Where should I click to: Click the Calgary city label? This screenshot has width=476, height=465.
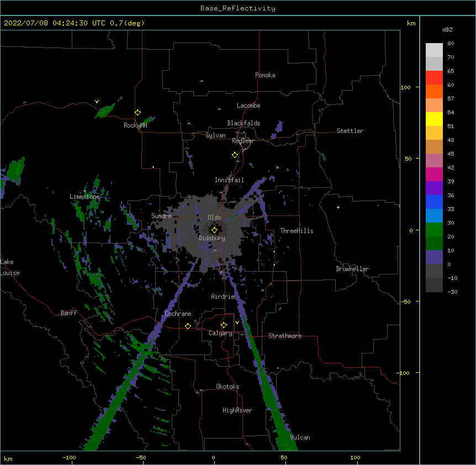point(220,333)
